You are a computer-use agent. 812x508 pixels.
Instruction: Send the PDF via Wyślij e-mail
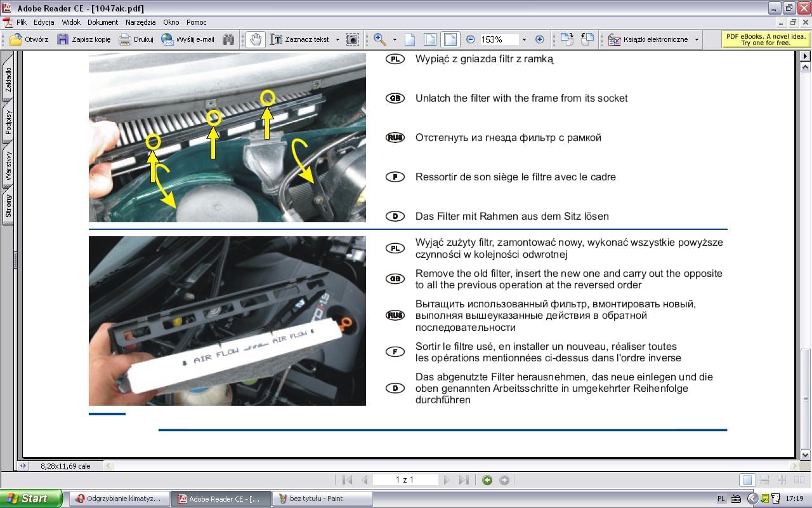(x=188, y=39)
